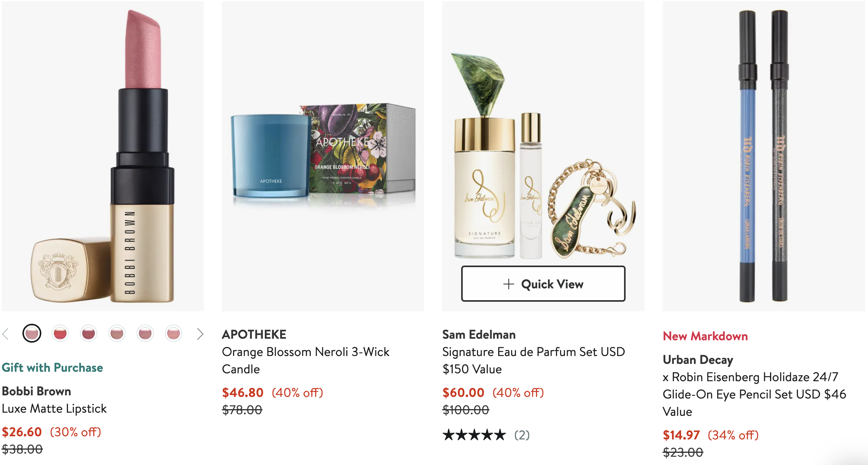
Task: Open Quick View for Sam Edelman set
Action: pos(543,284)
